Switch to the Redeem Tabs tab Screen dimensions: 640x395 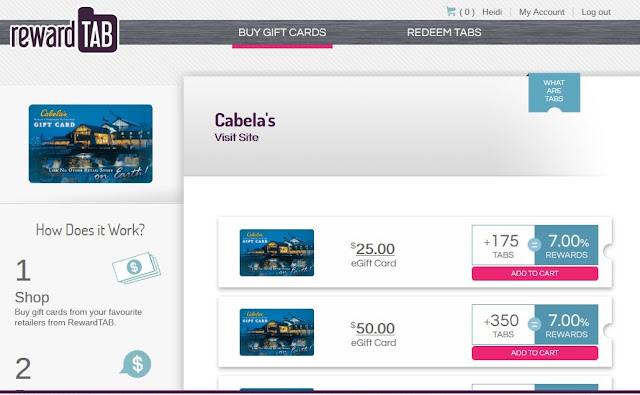click(x=444, y=32)
